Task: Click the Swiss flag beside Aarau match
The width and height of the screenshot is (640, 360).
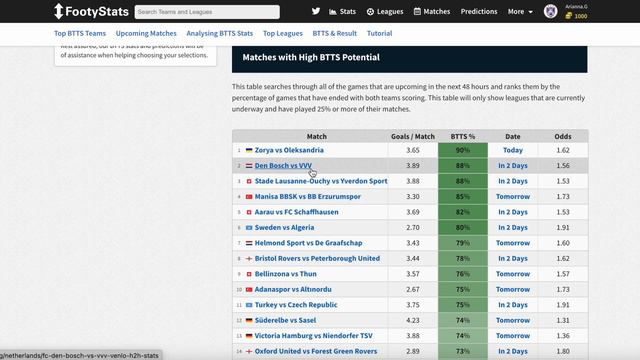Action: [x=249, y=212]
